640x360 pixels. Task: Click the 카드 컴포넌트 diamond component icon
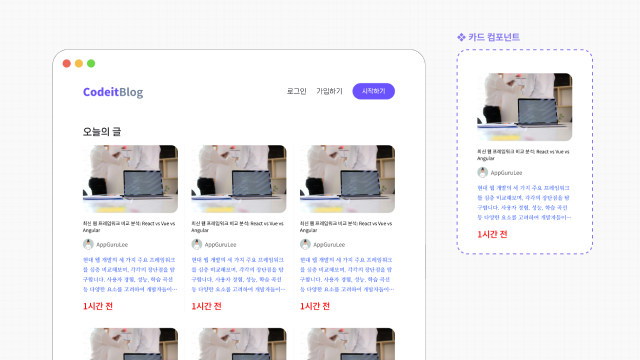pos(461,37)
